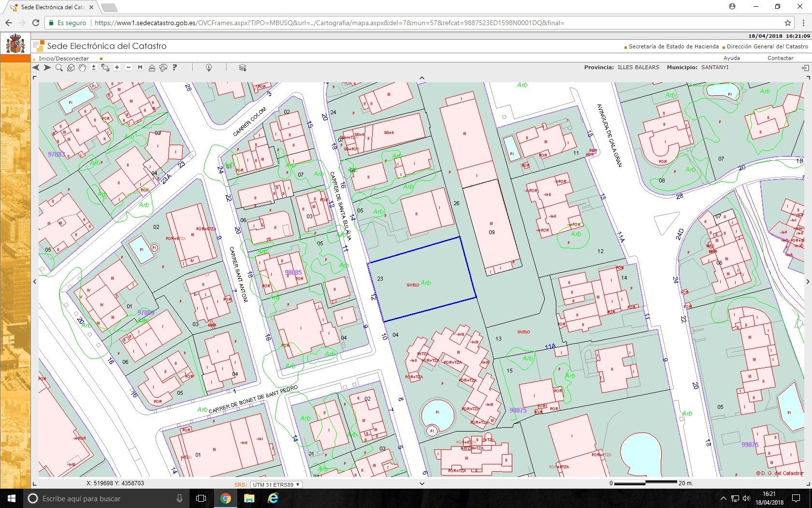Viewport: 812px width, 508px height.
Task: Click the location info pin icon
Action: pyautogui.click(x=209, y=68)
